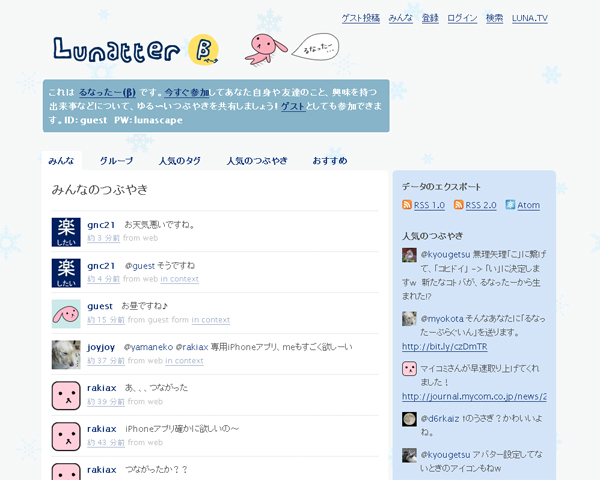Open in context link on joyjoy's post

pyautogui.click(x=184, y=361)
